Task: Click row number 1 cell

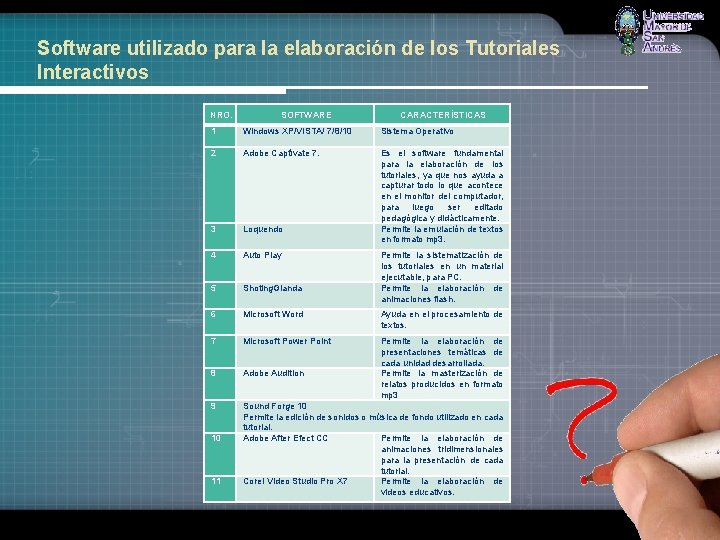Action: tap(220, 135)
